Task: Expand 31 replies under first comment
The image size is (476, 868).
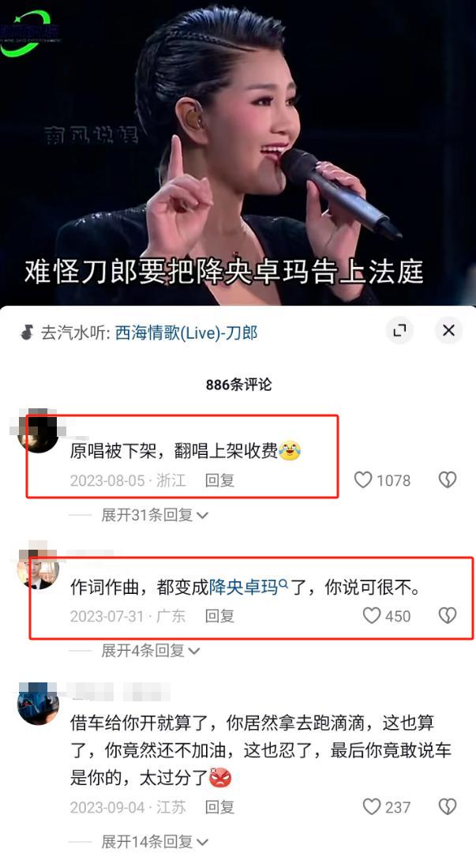Action: click(x=155, y=516)
